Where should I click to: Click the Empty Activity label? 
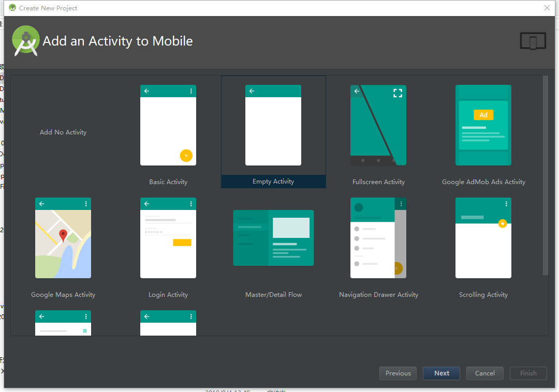[x=273, y=182]
